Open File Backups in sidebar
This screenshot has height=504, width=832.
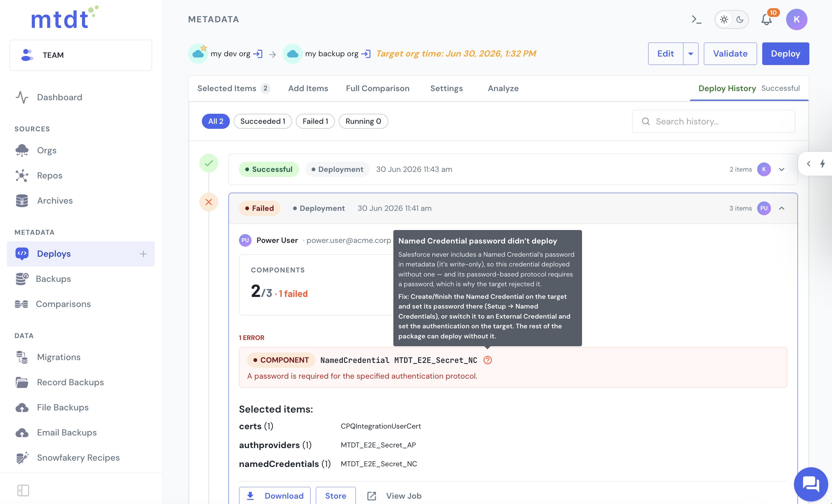tap(81, 408)
